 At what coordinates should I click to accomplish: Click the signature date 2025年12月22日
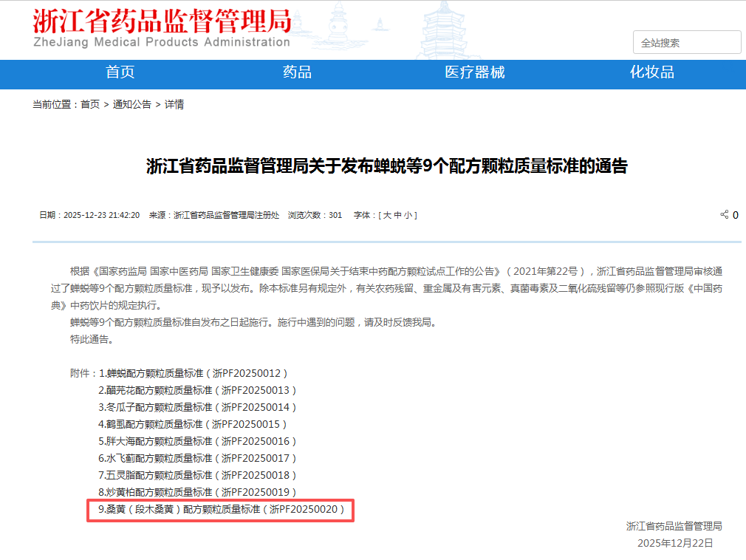click(x=675, y=543)
